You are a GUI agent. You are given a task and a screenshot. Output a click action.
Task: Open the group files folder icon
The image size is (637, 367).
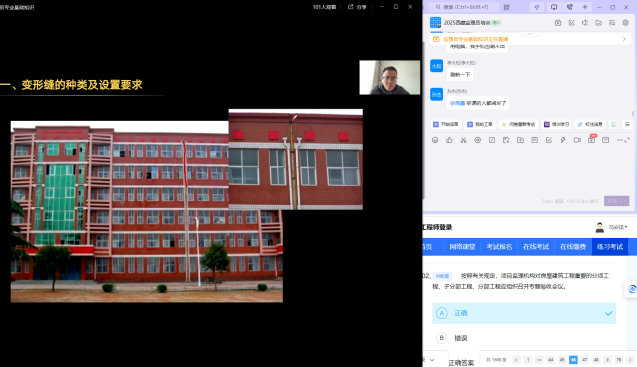pos(598,23)
